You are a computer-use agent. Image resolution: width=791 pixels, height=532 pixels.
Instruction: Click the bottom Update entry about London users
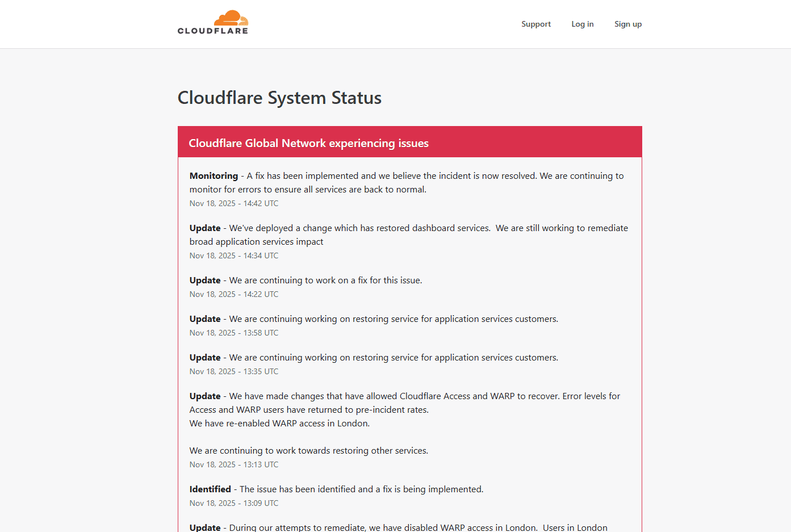[x=397, y=527]
